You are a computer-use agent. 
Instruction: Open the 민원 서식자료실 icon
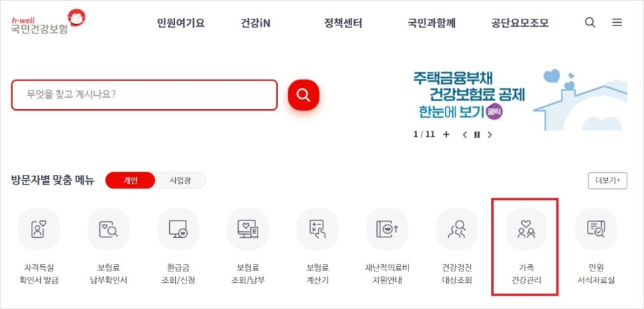pos(596,229)
